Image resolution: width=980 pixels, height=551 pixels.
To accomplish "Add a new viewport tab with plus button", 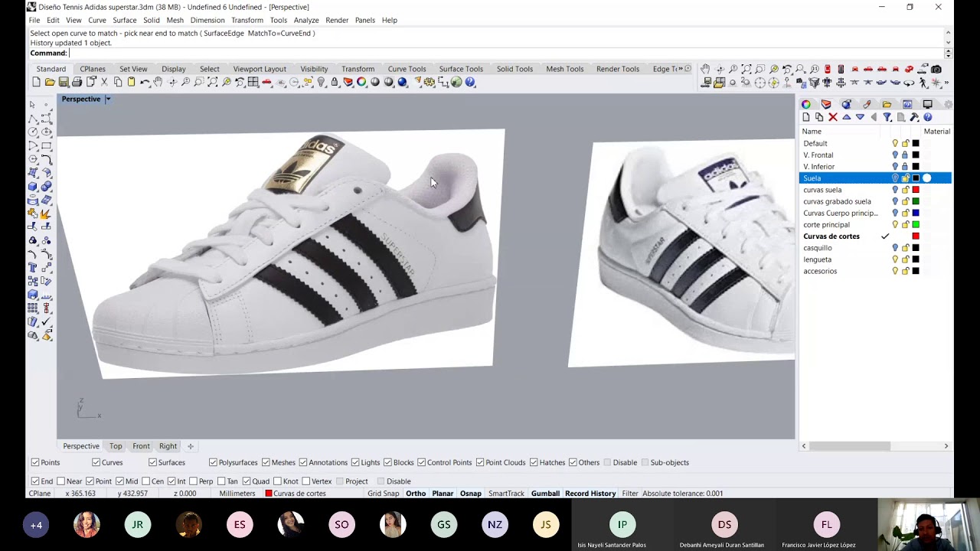I will pyautogui.click(x=191, y=446).
